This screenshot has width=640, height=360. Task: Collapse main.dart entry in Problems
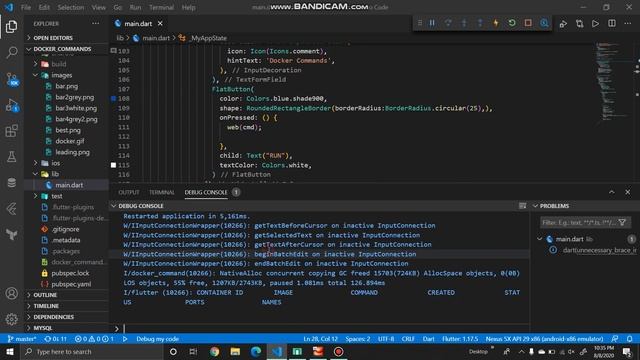[x=540, y=239]
